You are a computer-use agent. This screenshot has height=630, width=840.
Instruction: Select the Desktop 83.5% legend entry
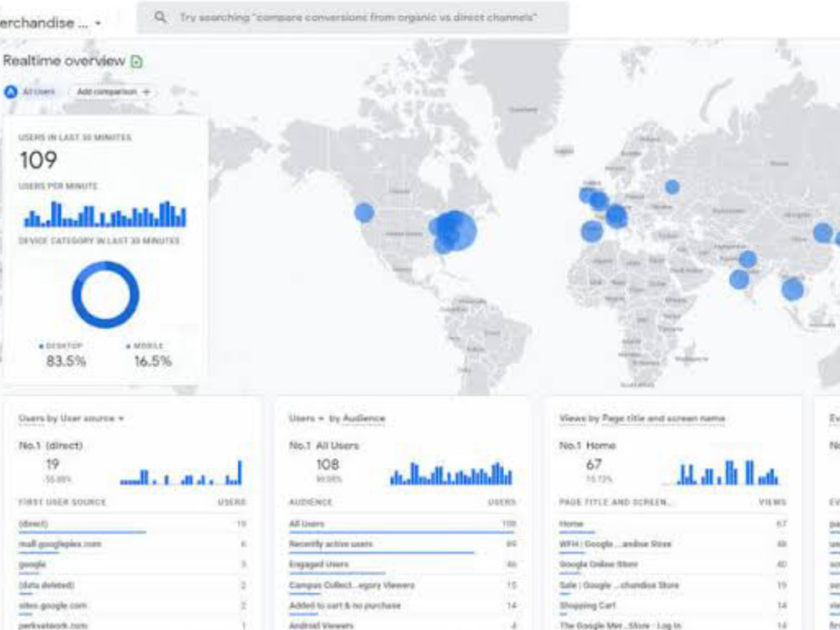coord(64,355)
